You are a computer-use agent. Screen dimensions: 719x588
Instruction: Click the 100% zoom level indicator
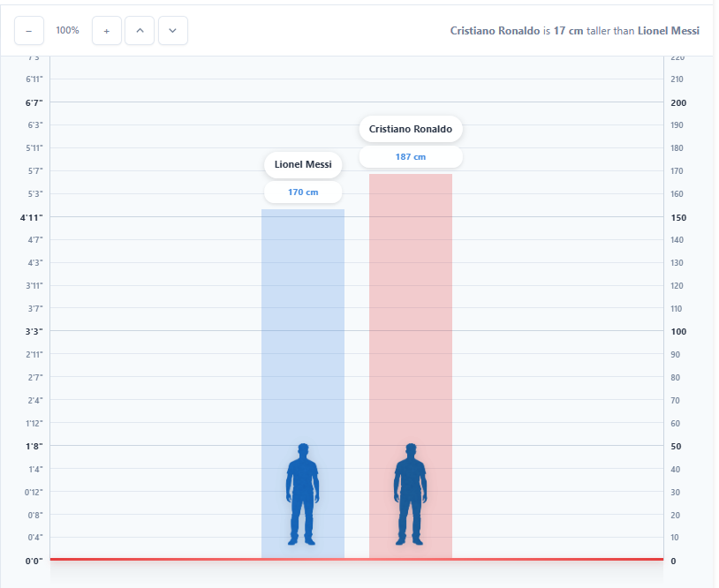click(x=67, y=31)
